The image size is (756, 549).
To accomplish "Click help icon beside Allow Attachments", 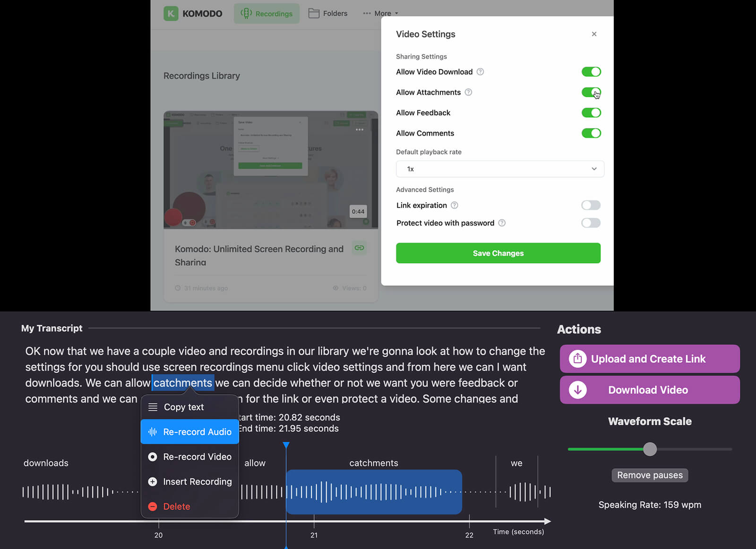I will pos(468,92).
